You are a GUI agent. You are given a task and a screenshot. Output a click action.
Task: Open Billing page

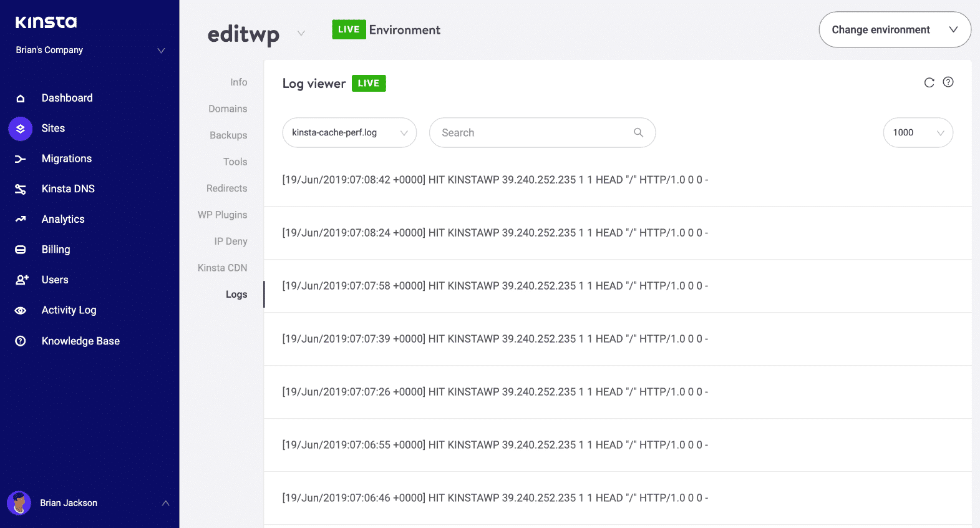[x=56, y=249]
